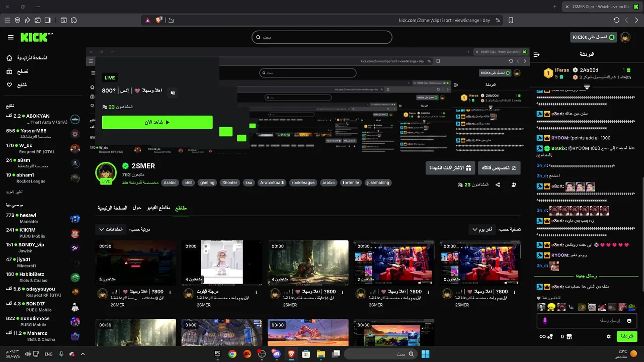Bookmark this page in address bar
The height and width of the screenshot is (362, 644).
tap(511, 20)
